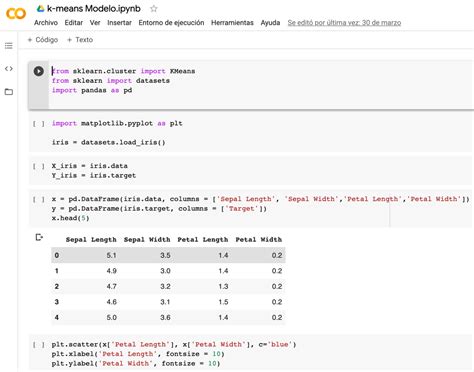474x372 pixels.
Task: Run the plt.scatter cell bracket
Action: click(x=39, y=345)
